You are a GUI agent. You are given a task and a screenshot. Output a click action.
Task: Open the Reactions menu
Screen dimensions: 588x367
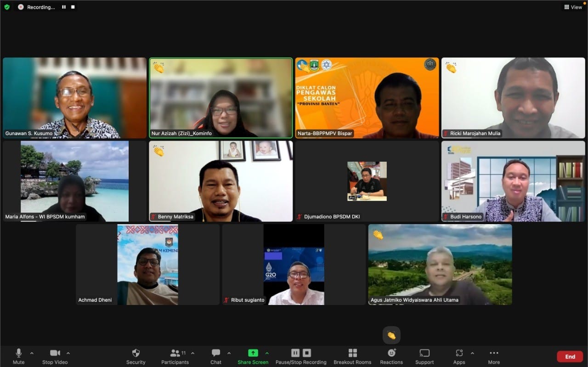coord(391,356)
